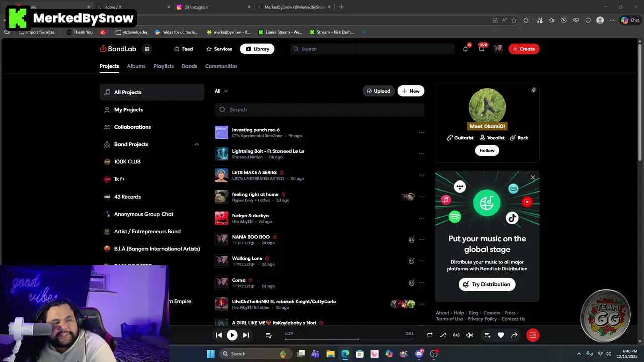Open Discord from the taskbar
The height and width of the screenshot is (362, 644).
click(x=419, y=354)
